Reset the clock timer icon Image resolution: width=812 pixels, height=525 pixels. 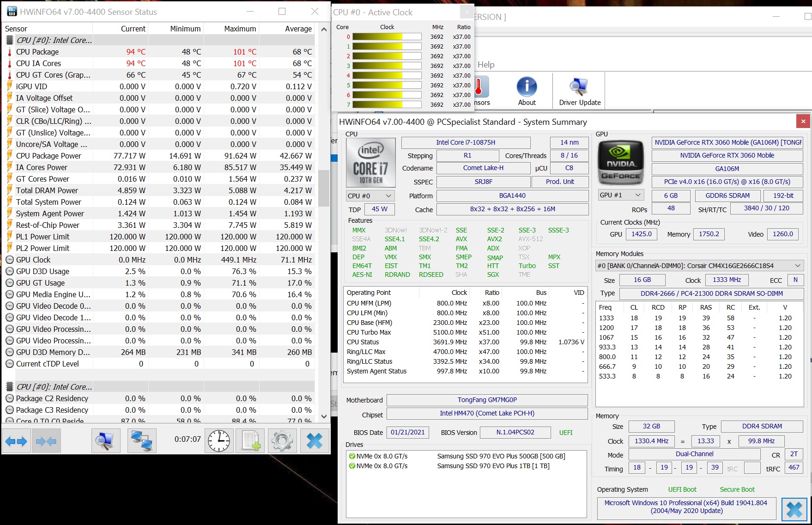pyautogui.click(x=219, y=441)
